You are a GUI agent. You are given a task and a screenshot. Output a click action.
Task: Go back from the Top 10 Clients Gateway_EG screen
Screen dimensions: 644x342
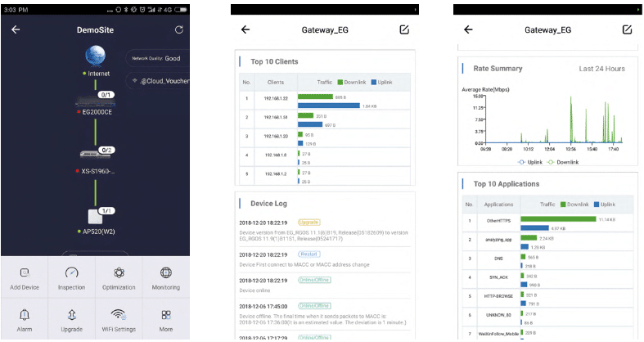click(245, 29)
